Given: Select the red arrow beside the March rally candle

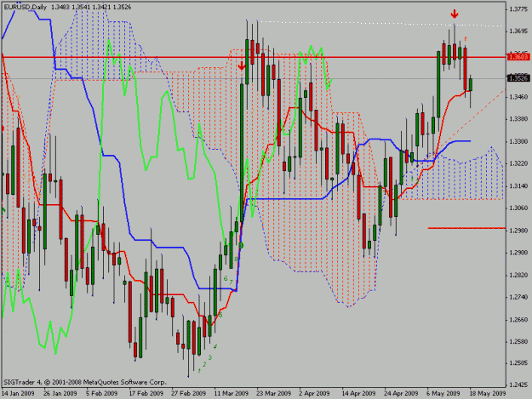Looking at the screenshot, I should 241,66.
